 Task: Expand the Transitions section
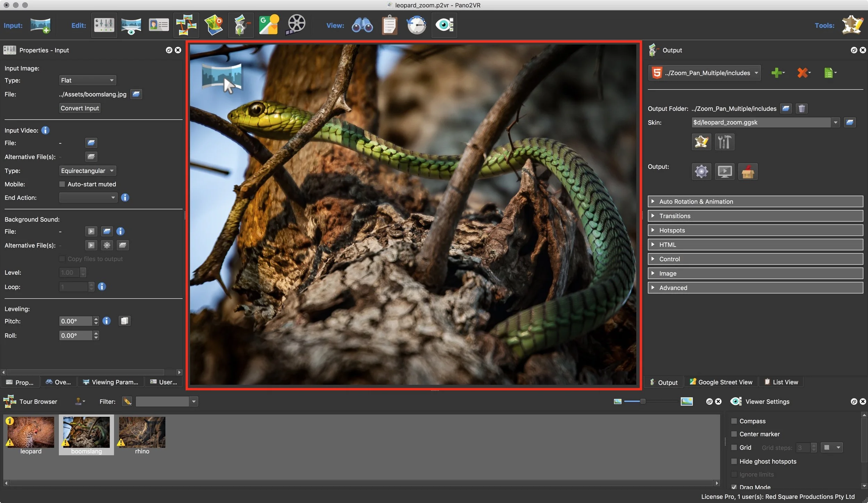755,216
